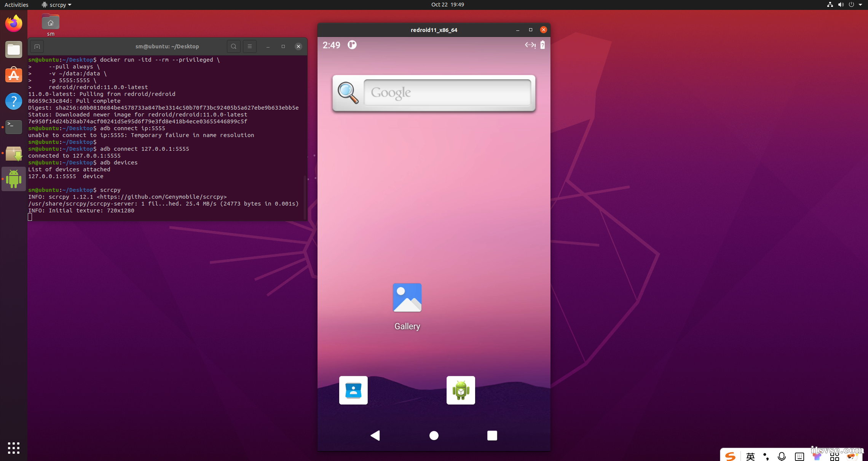The image size is (868, 461).
Task: Toggle input language 英 in IME bar
Action: pos(750,456)
